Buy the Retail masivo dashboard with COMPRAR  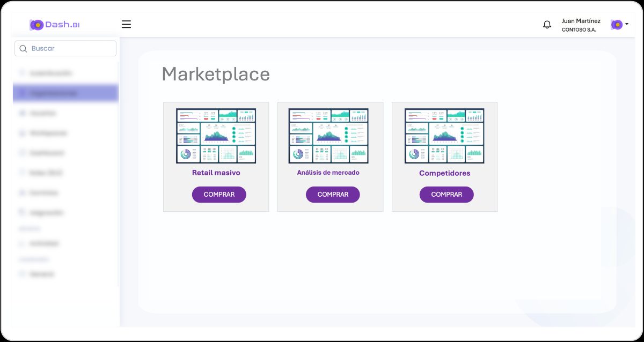pyautogui.click(x=219, y=195)
